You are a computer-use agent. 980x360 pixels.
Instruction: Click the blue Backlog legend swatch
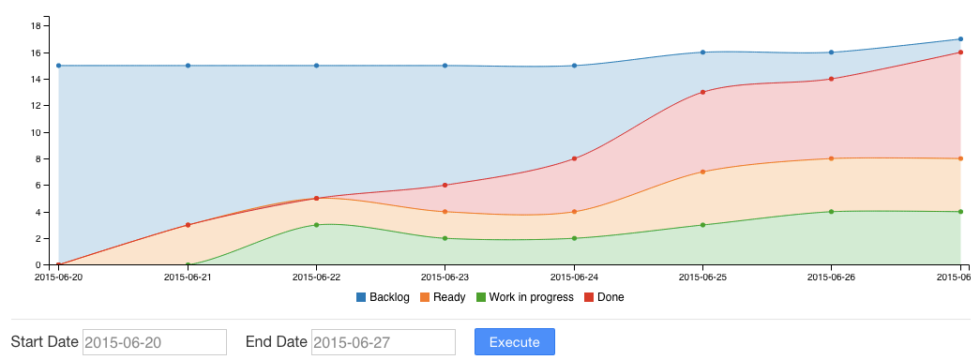[361, 297]
